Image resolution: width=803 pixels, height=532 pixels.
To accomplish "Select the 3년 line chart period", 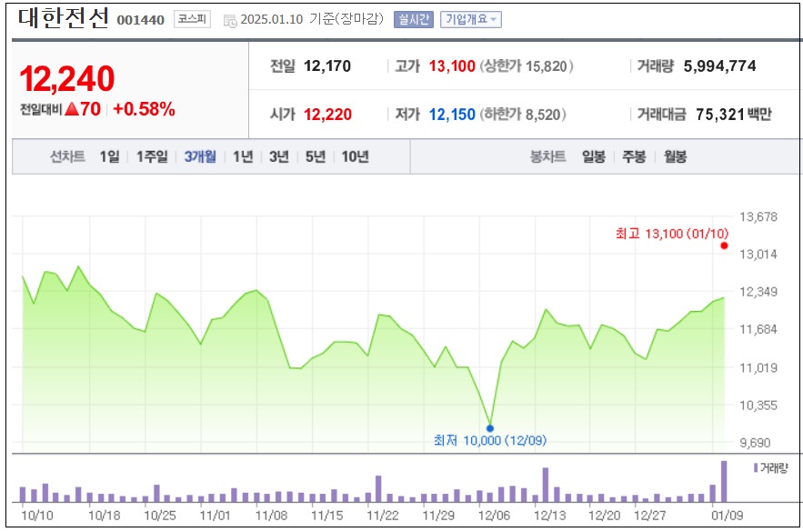I will click(x=279, y=156).
